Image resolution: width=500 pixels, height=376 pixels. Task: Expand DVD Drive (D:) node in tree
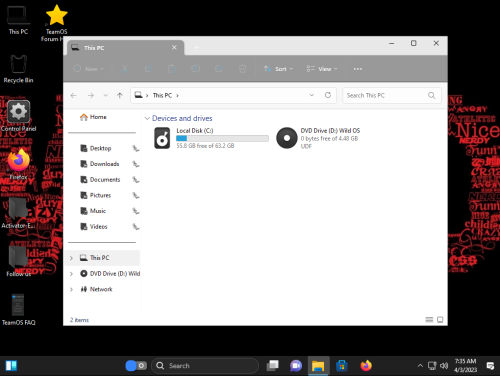pyautogui.click(x=71, y=274)
